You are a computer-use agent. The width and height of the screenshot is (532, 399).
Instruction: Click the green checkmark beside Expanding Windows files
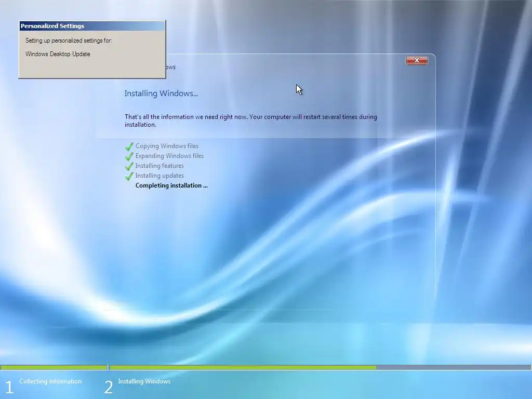129,156
